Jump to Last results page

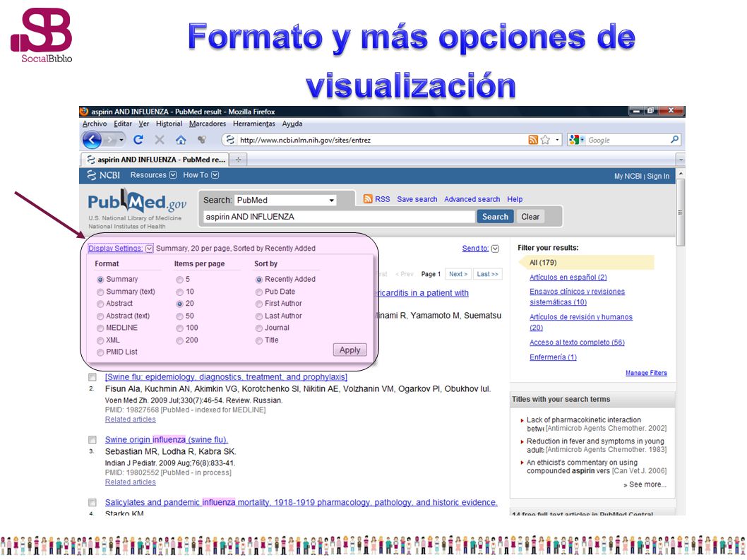coord(487,274)
